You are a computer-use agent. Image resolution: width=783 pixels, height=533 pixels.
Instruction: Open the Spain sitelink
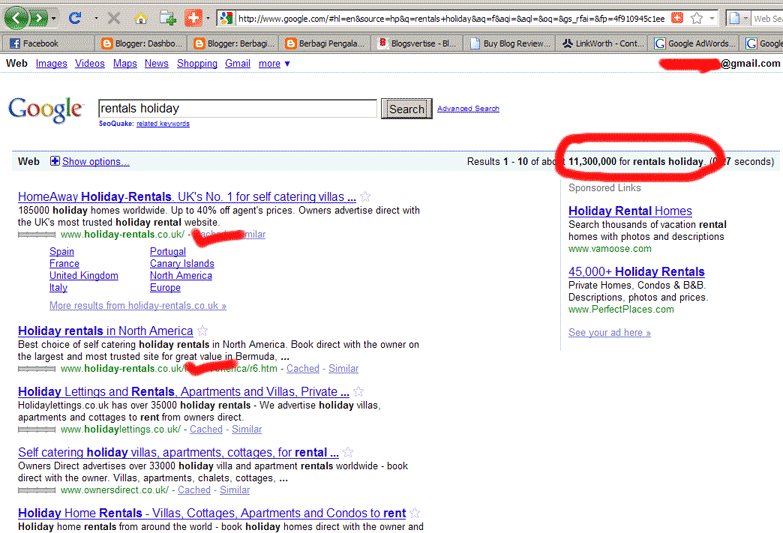(x=61, y=251)
